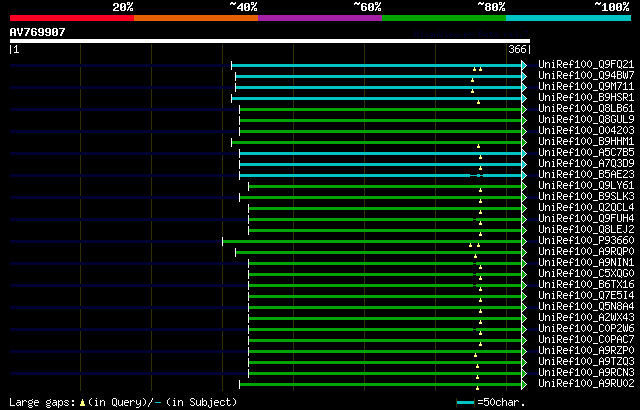Screen dimensions: 640x410
Task: Open hit UniRef100_B9HSR1
Action: pos(586,97)
